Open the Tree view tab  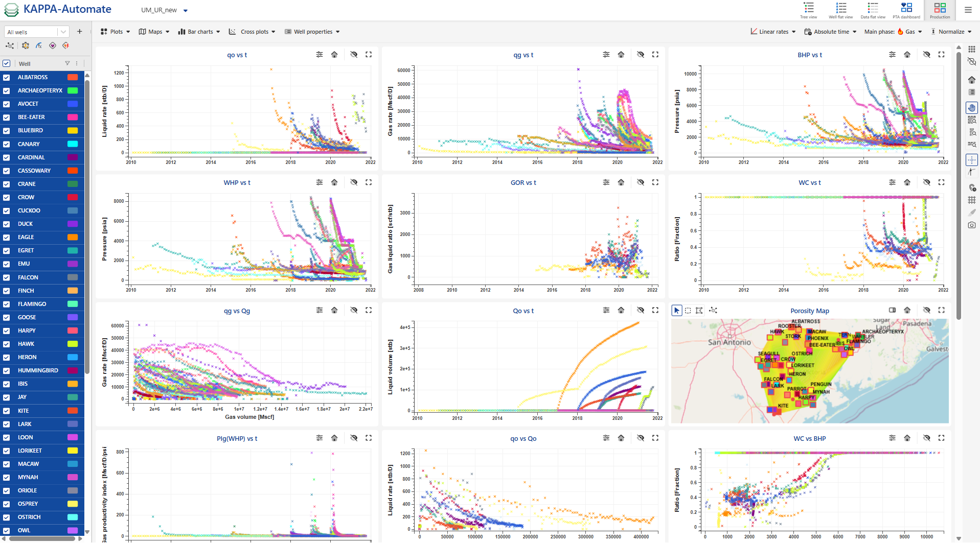[808, 10]
